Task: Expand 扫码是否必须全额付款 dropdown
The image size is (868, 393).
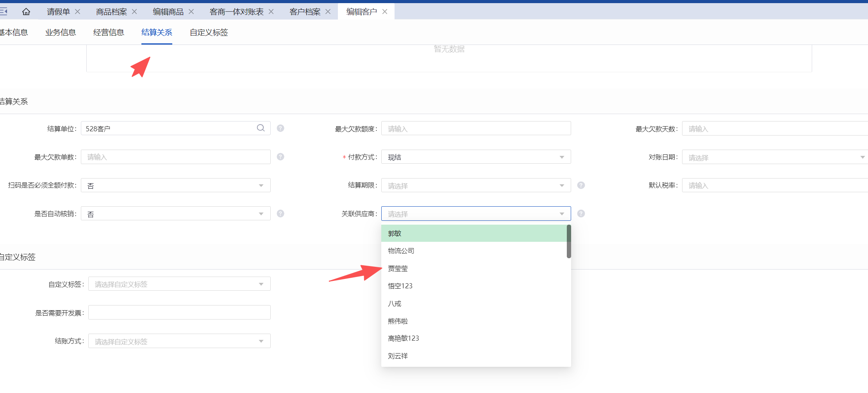Action: (x=175, y=186)
